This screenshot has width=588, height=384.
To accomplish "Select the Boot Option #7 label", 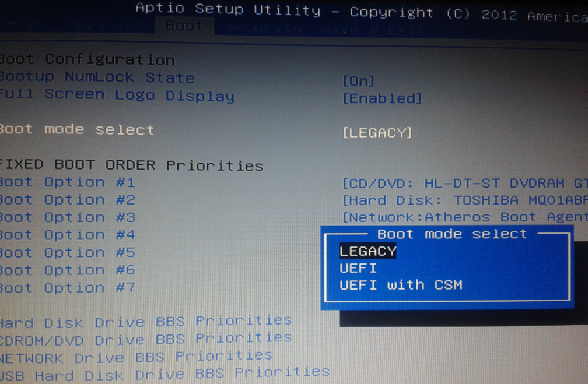I will click(67, 287).
